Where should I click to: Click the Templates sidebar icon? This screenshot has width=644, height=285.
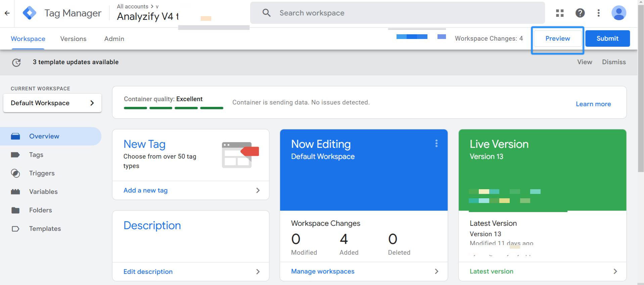tap(15, 229)
